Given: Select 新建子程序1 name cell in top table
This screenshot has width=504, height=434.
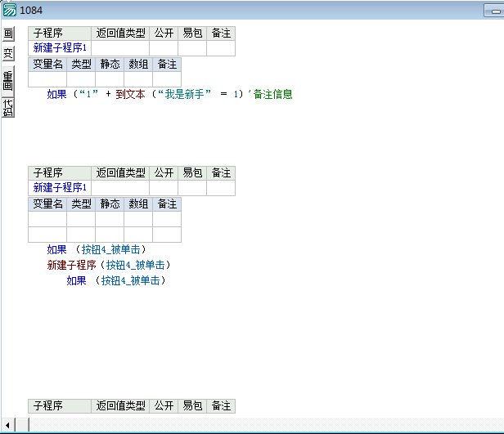Looking at the screenshot, I should (60, 48).
